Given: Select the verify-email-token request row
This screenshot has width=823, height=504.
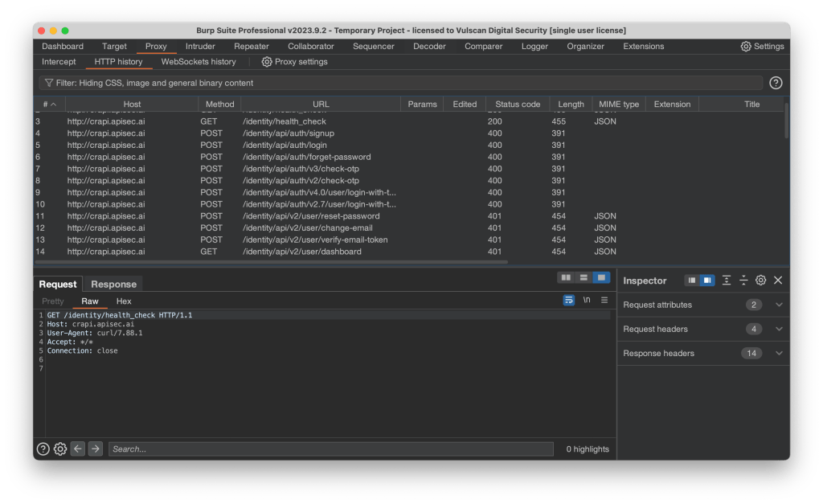Looking at the screenshot, I should coord(409,240).
